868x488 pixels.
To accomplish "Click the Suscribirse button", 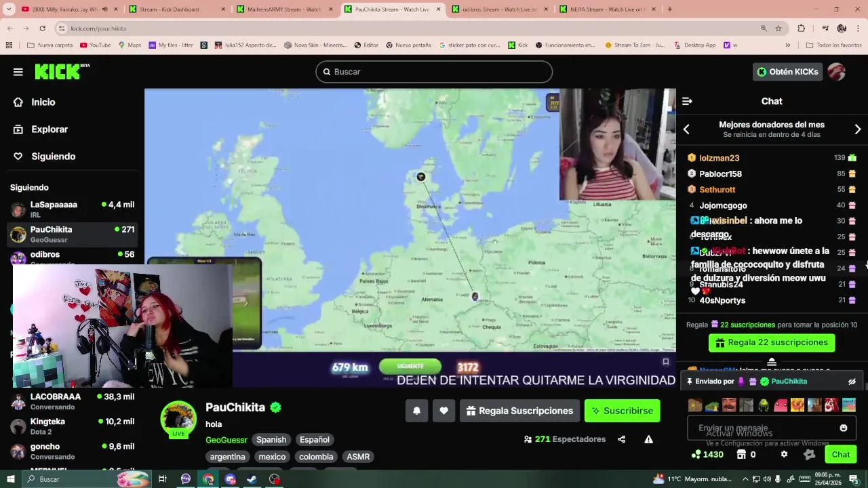I will click(622, 411).
